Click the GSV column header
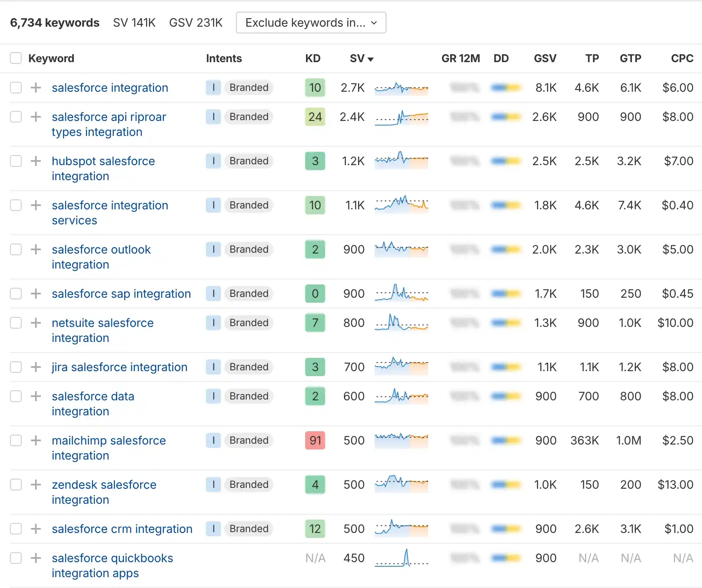 coord(545,58)
